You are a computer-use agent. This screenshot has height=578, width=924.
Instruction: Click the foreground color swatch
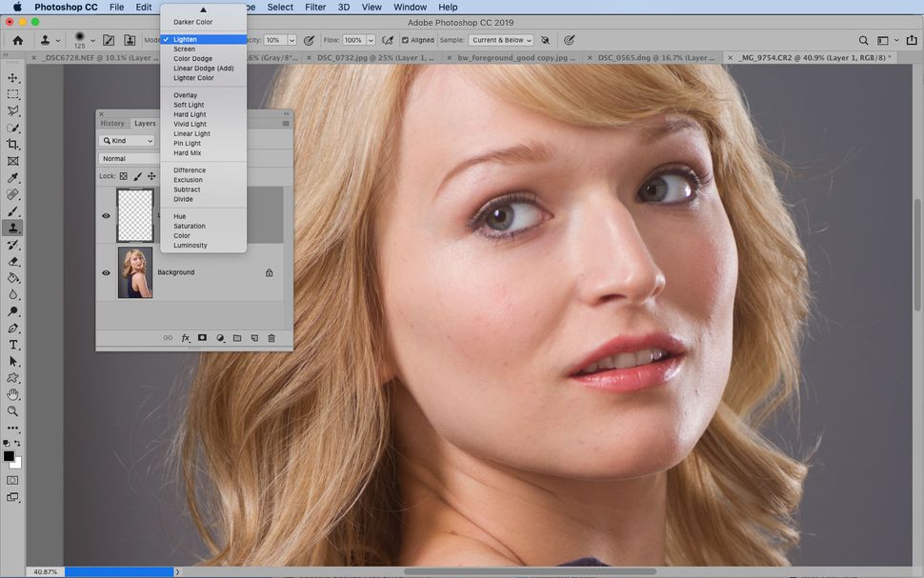click(8, 456)
